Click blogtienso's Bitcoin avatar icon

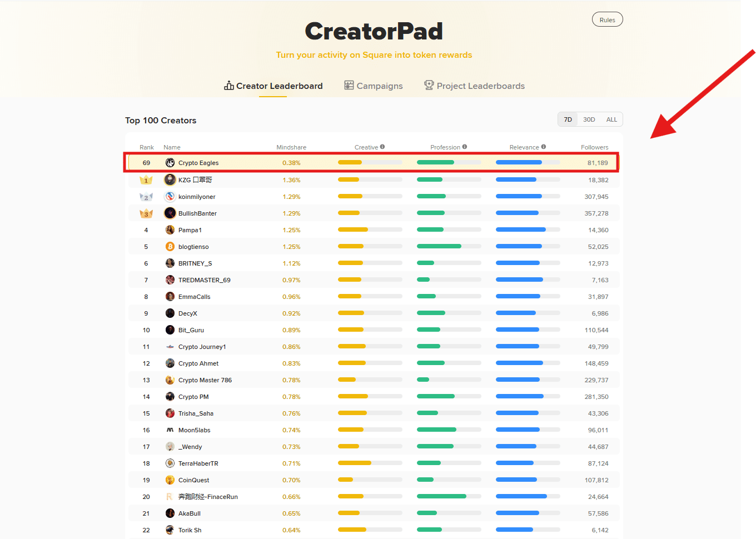pyautogui.click(x=170, y=247)
